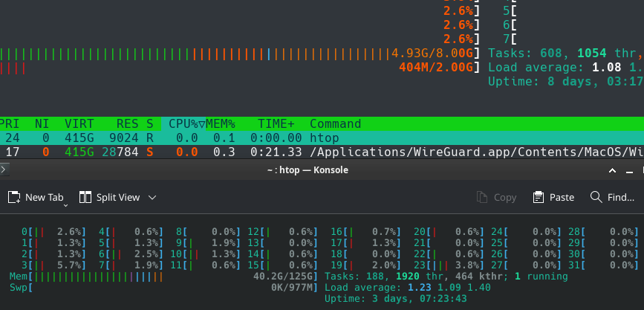Viewport: 644px width, 310px height.
Task: Select the highlighted htop process row
Action: click(x=322, y=138)
